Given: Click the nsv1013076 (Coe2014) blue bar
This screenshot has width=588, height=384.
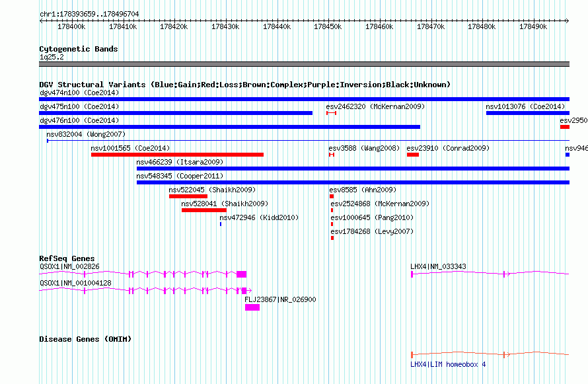Looking at the screenshot, I should [x=528, y=113].
